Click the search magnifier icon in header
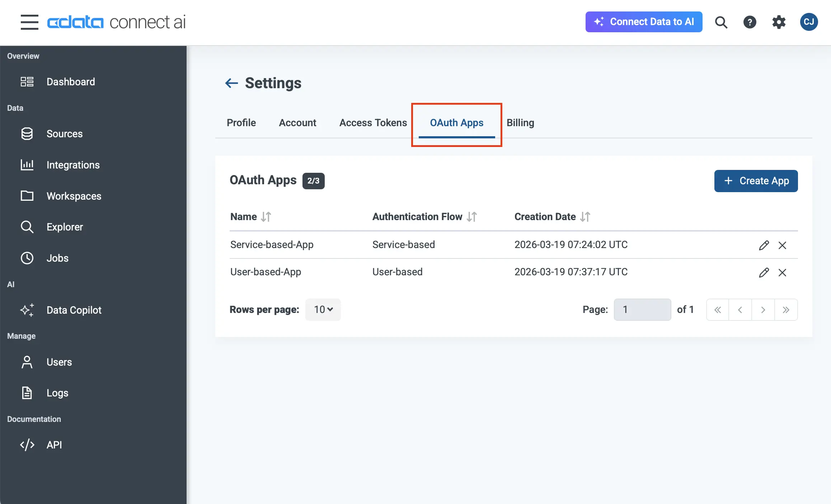 721,22
